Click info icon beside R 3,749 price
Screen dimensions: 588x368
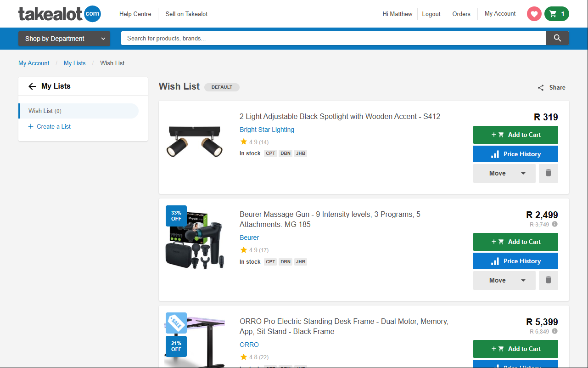tap(554, 224)
